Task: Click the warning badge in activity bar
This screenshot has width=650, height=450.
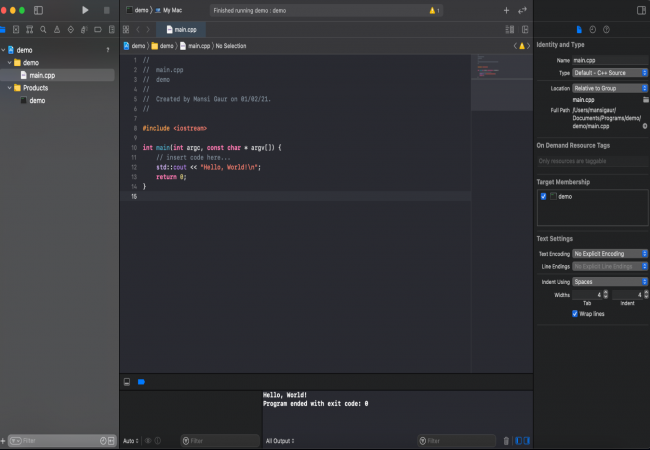Action: tap(434, 10)
